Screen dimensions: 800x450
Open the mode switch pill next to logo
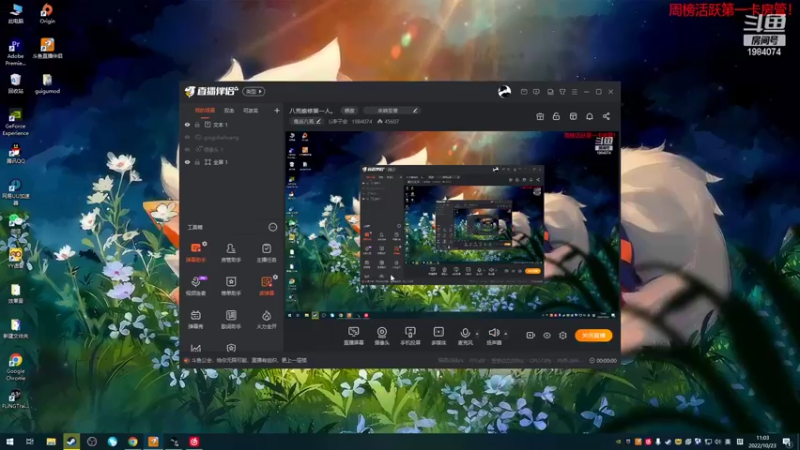254,91
